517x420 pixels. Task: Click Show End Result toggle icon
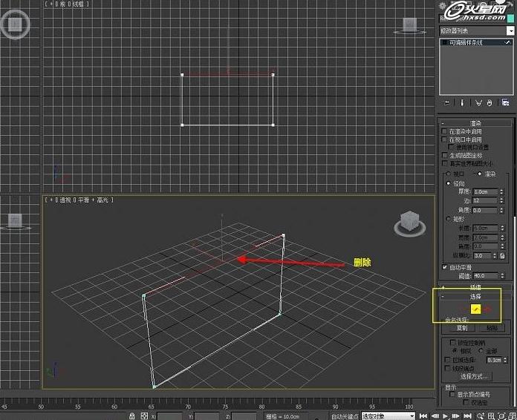tap(462, 102)
